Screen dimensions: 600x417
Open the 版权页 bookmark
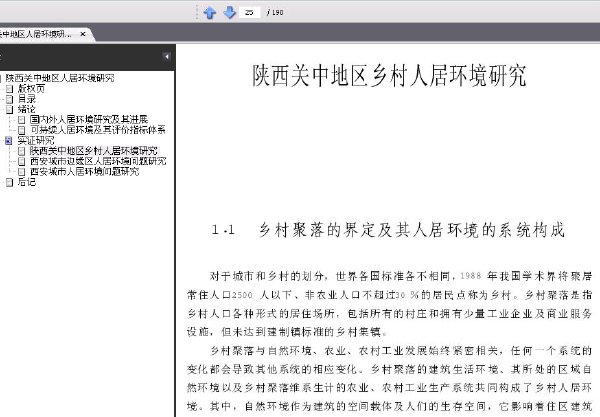click(31, 88)
